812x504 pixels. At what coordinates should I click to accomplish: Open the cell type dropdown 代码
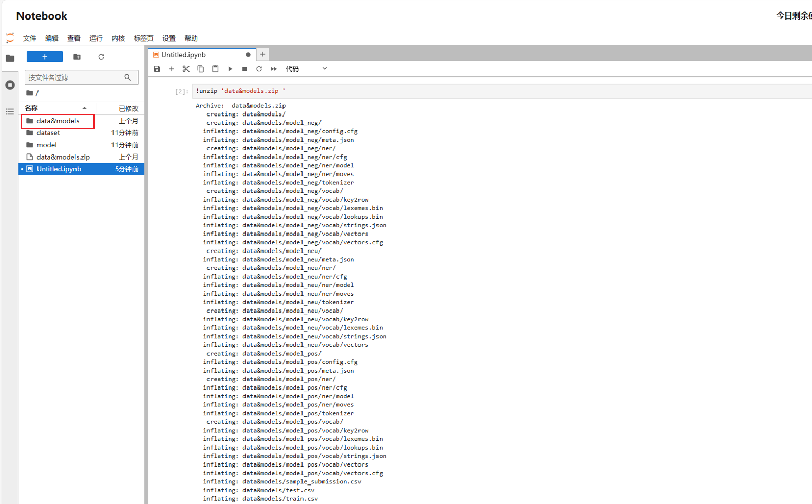click(306, 69)
